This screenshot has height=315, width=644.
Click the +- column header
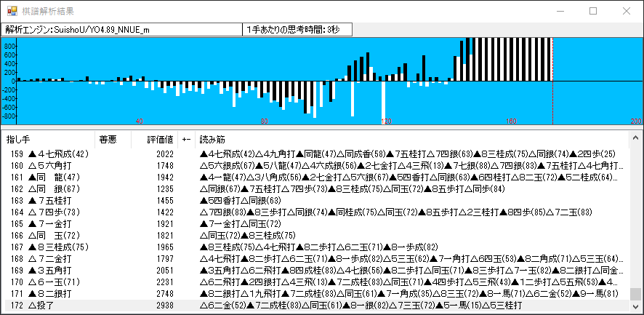(x=187, y=140)
